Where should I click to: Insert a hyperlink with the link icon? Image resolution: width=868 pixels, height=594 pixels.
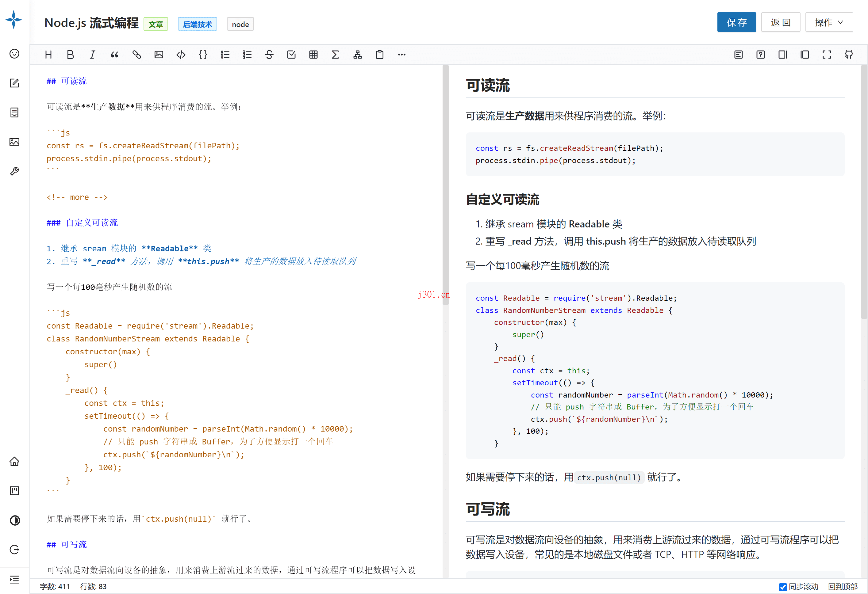137,55
